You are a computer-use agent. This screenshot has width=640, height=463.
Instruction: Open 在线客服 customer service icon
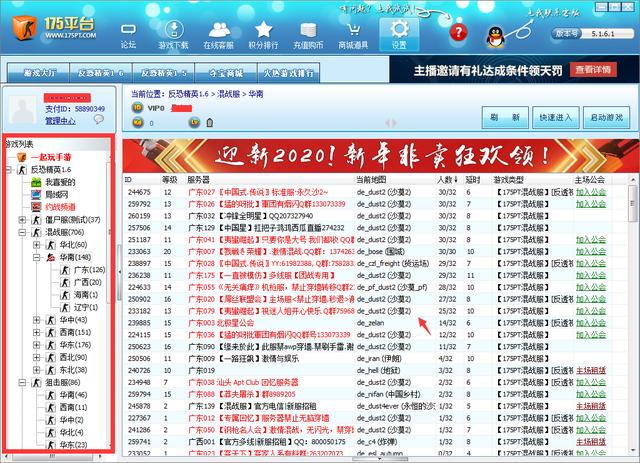219,36
